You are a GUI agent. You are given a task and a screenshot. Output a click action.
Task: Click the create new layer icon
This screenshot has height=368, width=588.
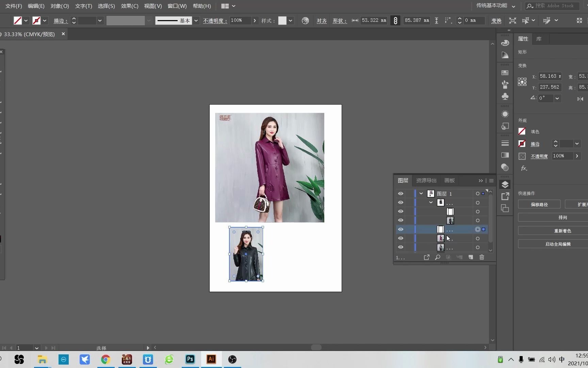471,257
